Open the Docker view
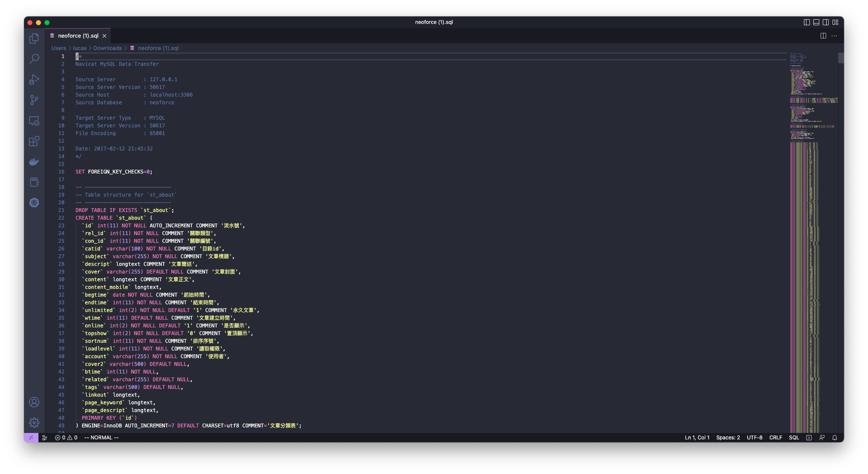 [x=34, y=162]
